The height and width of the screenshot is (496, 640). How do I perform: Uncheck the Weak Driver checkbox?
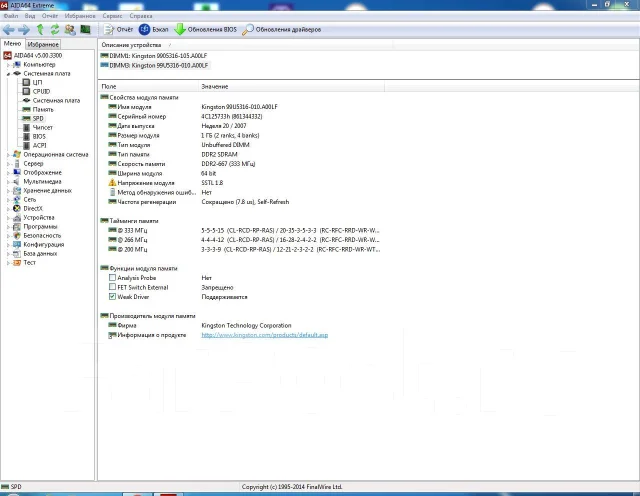[112, 297]
